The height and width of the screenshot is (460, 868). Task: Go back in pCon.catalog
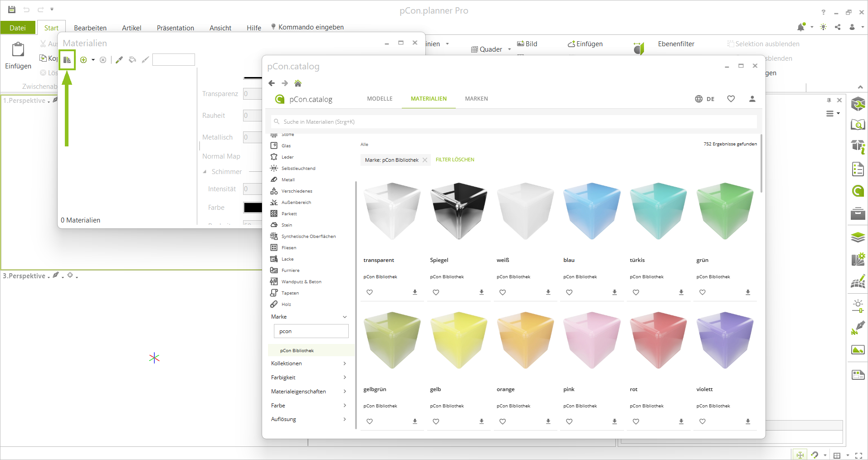pyautogui.click(x=272, y=83)
